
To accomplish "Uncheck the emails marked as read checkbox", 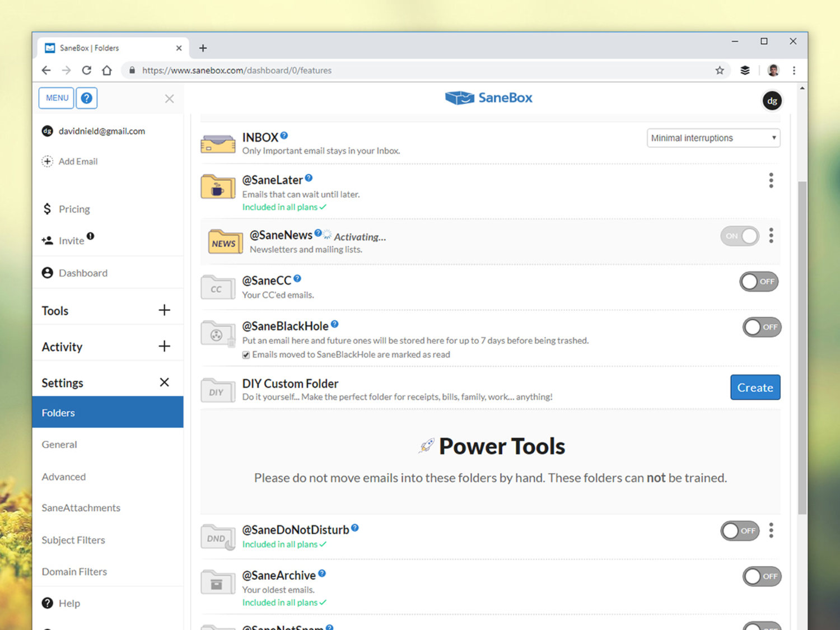I will (246, 355).
